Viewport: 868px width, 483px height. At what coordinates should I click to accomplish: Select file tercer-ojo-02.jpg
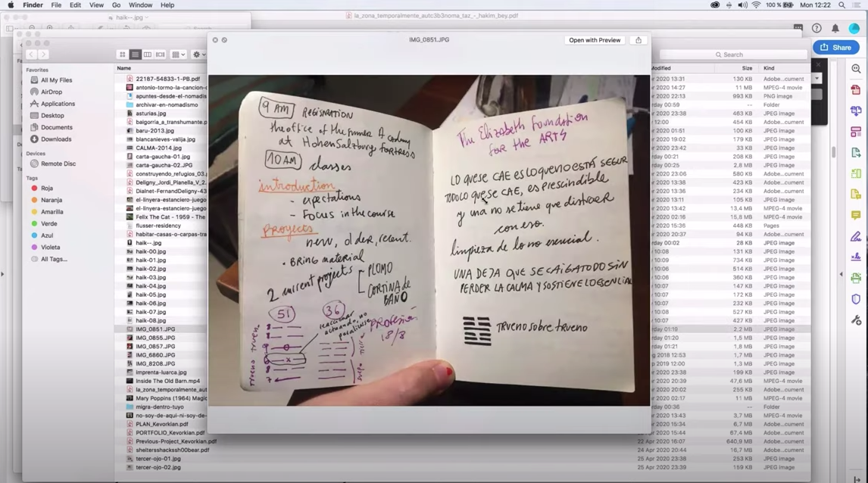point(158,468)
